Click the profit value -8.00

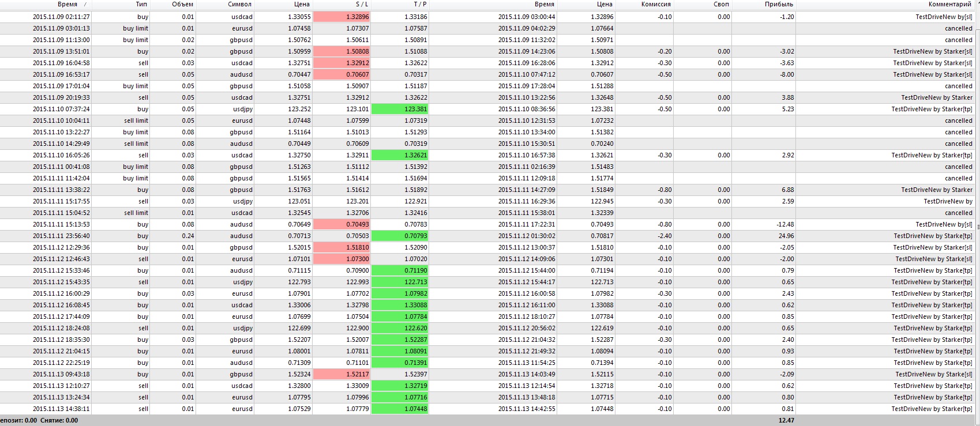click(787, 74)
